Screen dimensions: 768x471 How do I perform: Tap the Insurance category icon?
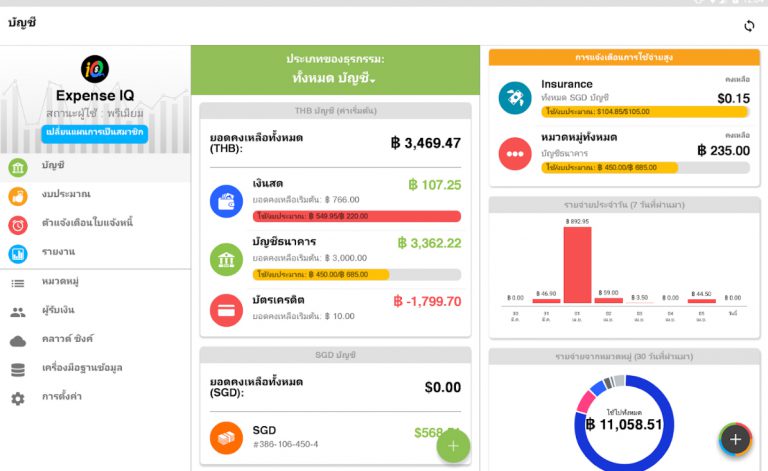pyautogui.click(x=515, y=98)
